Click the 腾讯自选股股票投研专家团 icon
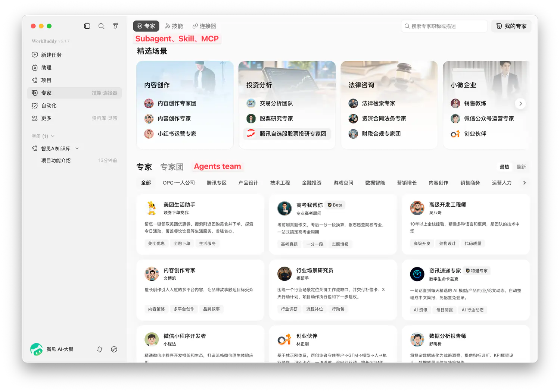Image resolution: width=560 pixels, height=392 pixels. pos(251,134)
